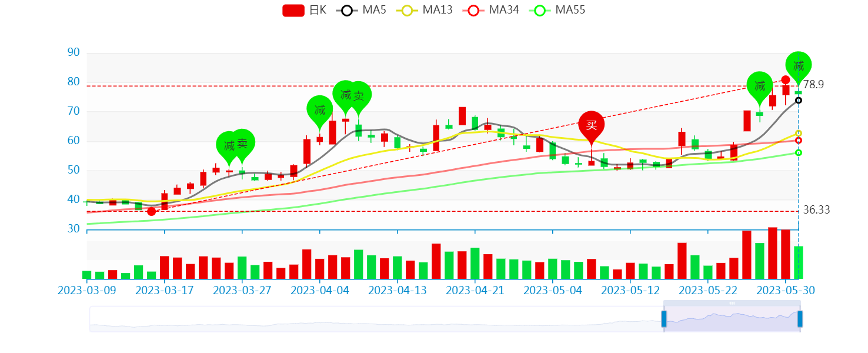868x353 pixels.
Task: Click the MA5 black end-point circle
Action: click(x=799, y=100)
